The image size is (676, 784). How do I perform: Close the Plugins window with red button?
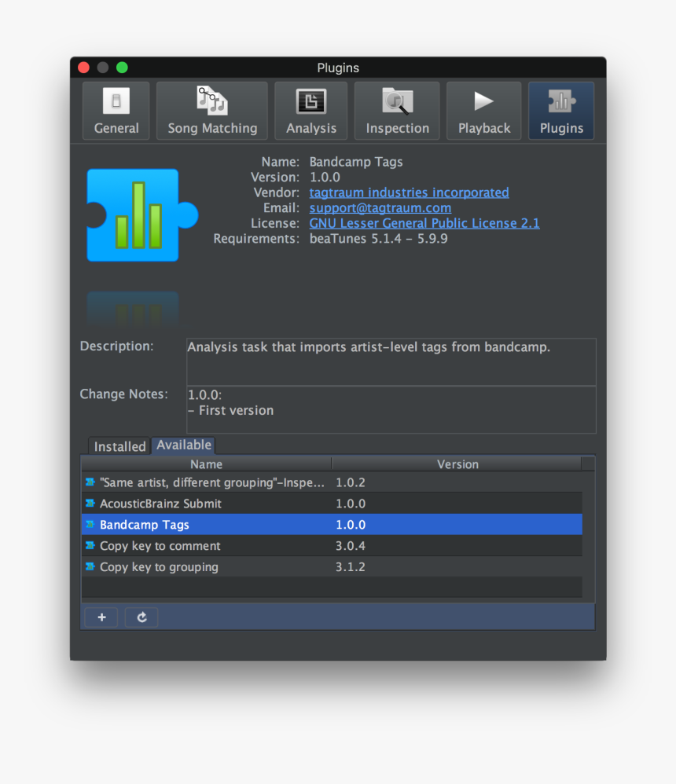pos(84,68)
